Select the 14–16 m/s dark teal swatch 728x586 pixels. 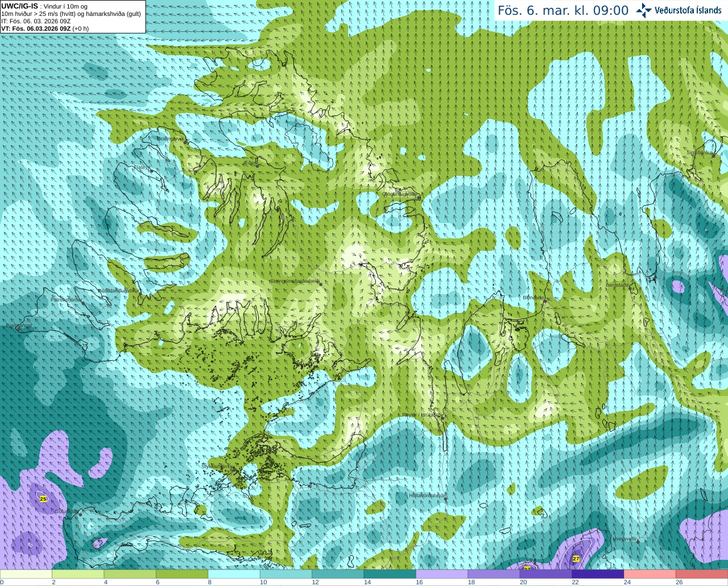390,574
